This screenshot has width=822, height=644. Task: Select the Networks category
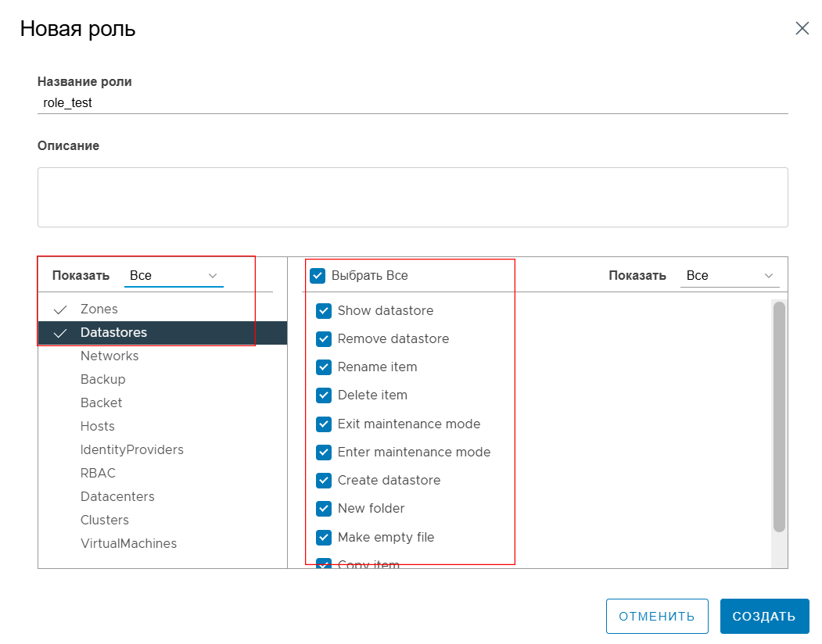coord(163,356)
